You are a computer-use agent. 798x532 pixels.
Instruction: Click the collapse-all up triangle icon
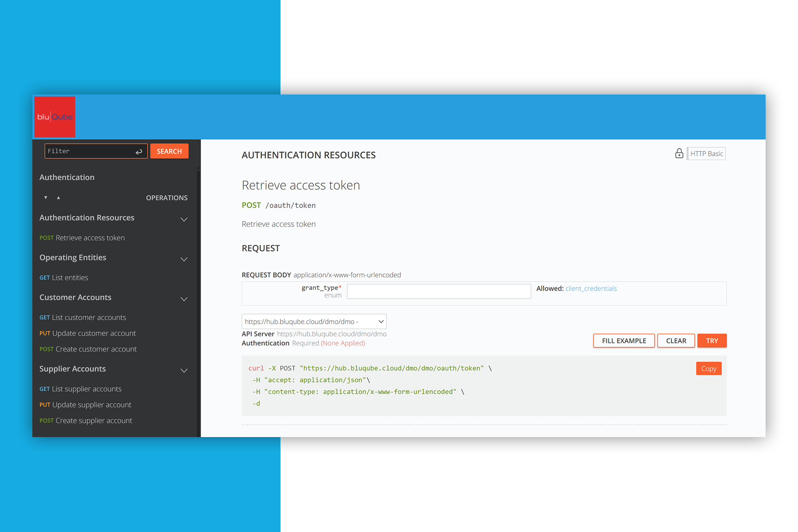click(x=58, y=197)
